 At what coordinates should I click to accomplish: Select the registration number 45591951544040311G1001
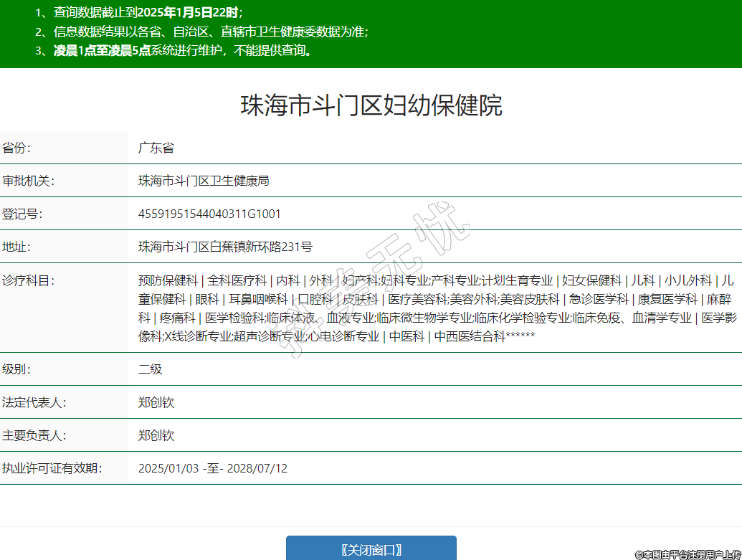pyautogui.click(x=209, y=214)
